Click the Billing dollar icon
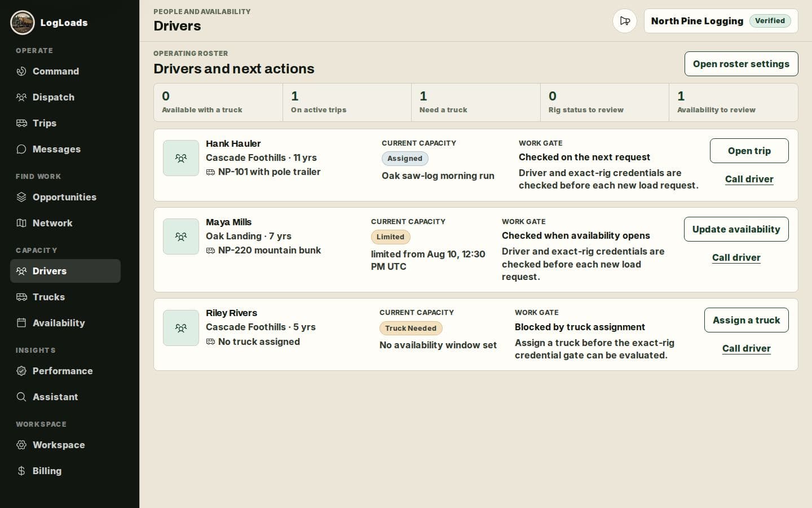This screenshot has height=508, width=812. [x=21, y=471]
